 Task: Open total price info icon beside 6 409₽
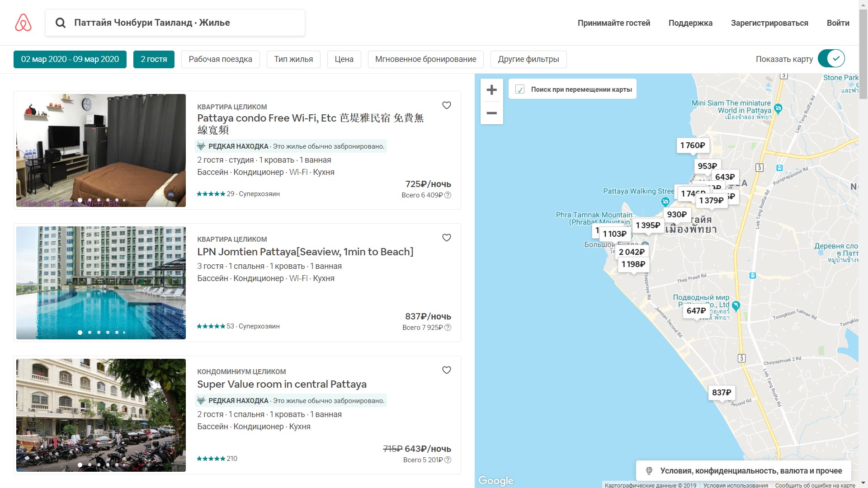(x=448, y=195)
